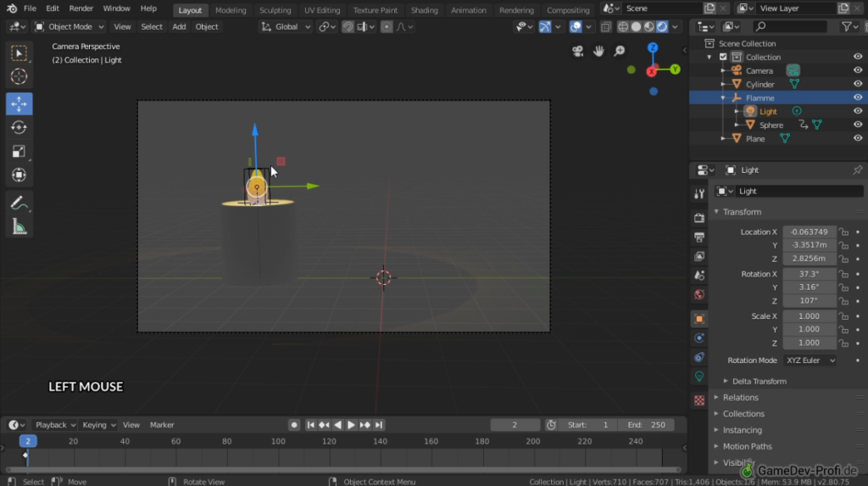Select the Annotate pencil tool
This screenshot has width=868, height=486.
(x=19, y=202)
